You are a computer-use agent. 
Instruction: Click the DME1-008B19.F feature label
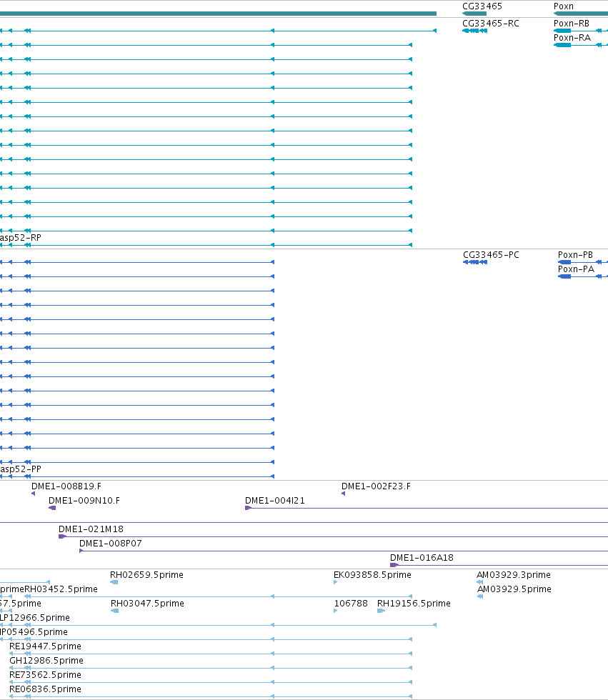point(66,486)
